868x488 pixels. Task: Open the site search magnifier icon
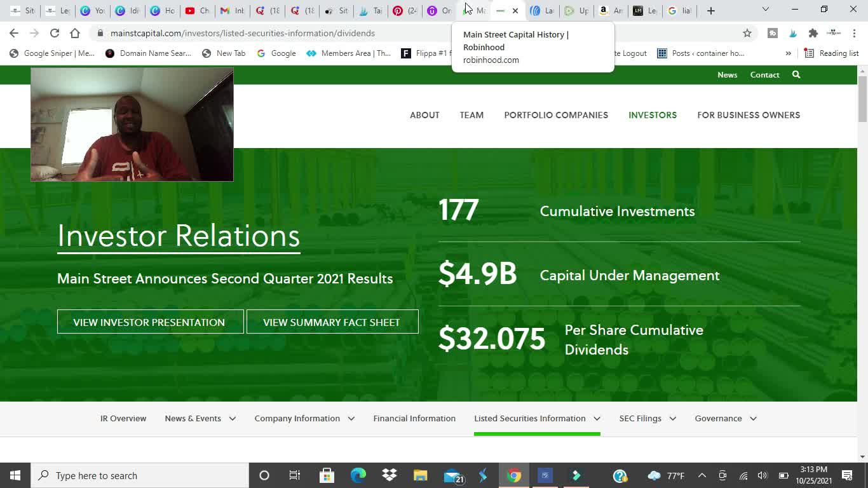pos(796,74)
